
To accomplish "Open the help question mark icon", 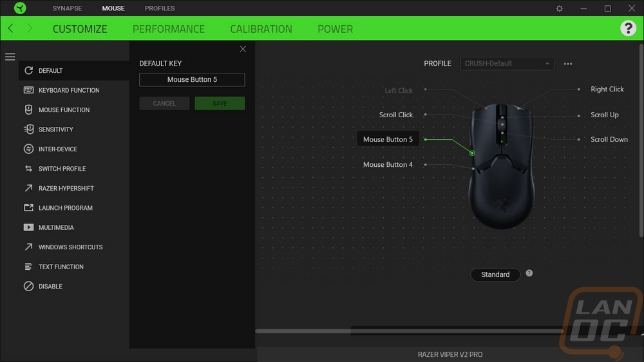I will click(x=628, y=28).
